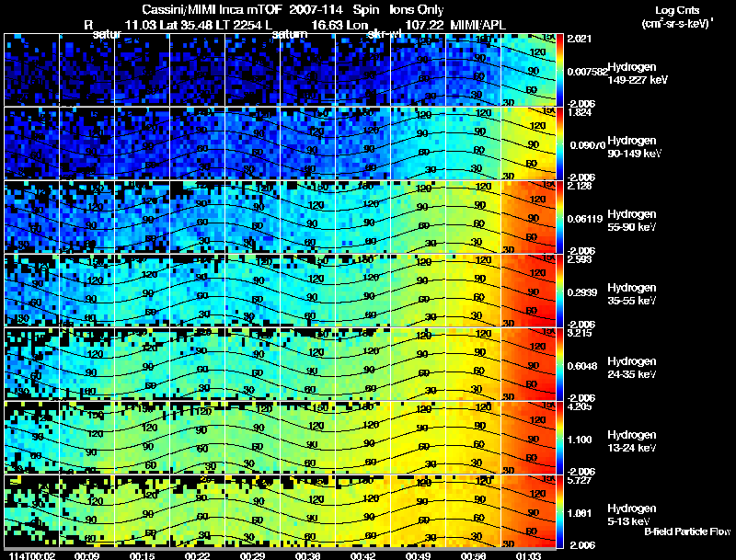Viewport: 736px width, 560px height.
Task: Click the Hydrogen 55-90 keV color bar
Action: [559, 217]
